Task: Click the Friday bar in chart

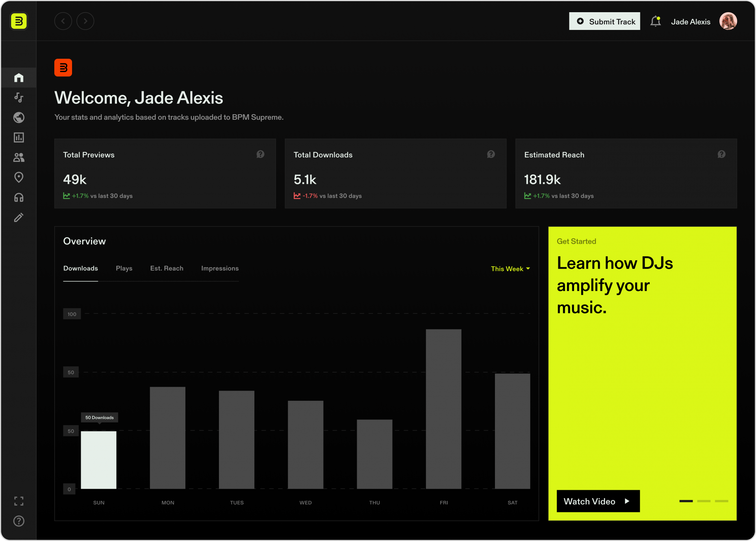Action: (443, 409)
